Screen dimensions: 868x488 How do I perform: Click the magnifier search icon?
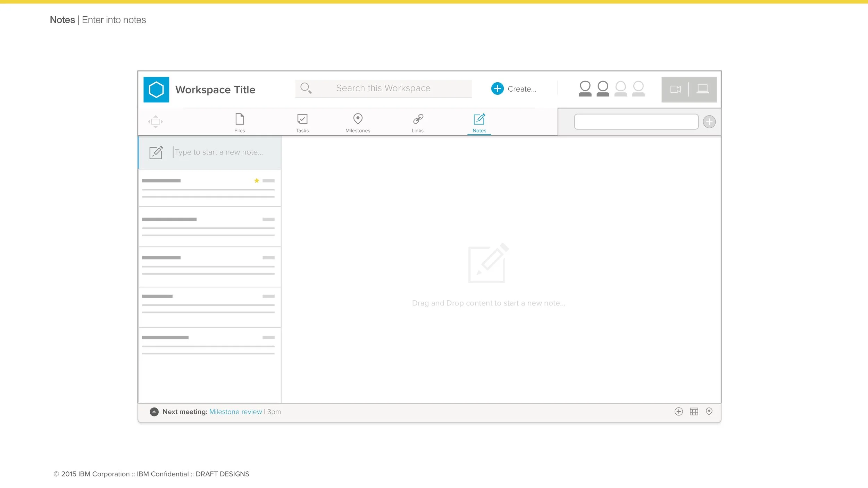click(x=306, y=88)
